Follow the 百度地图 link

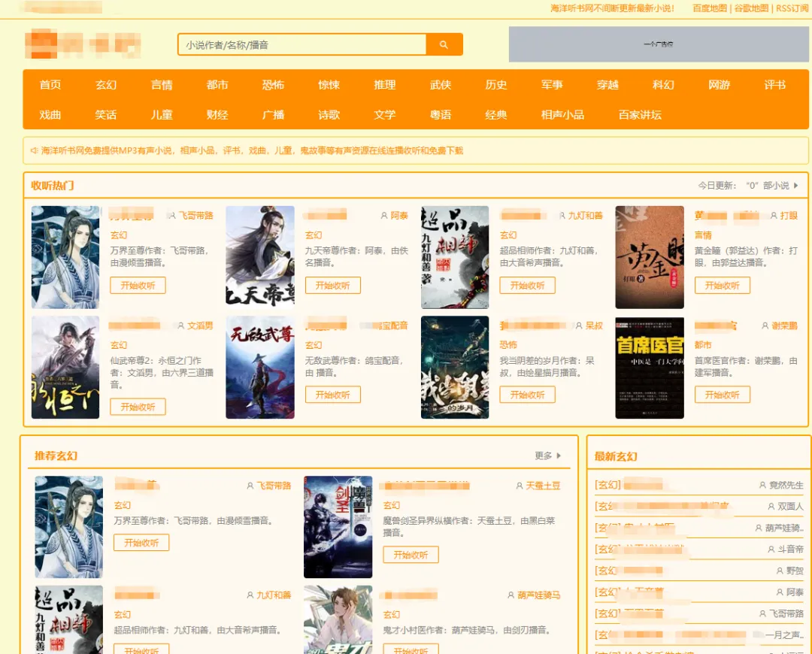point(710,8)
